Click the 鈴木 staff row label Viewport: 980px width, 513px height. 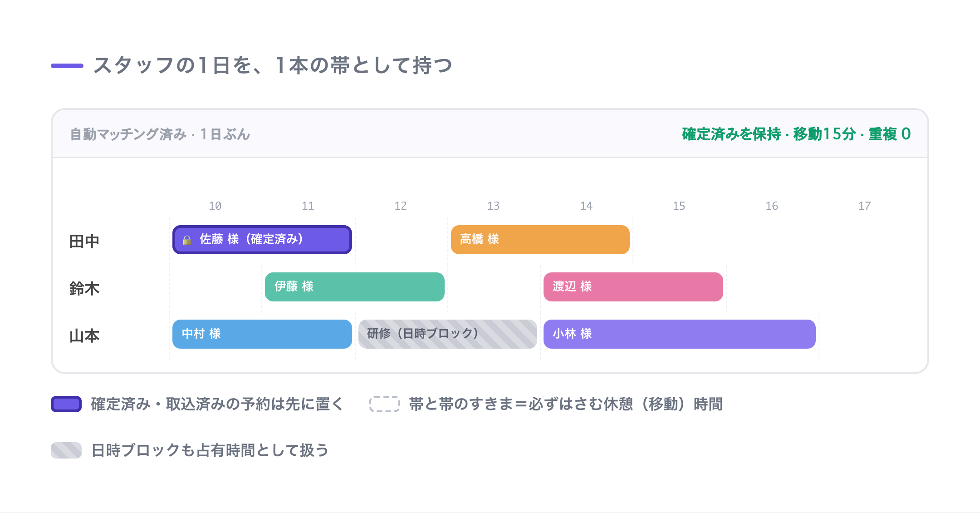[84, 288]
